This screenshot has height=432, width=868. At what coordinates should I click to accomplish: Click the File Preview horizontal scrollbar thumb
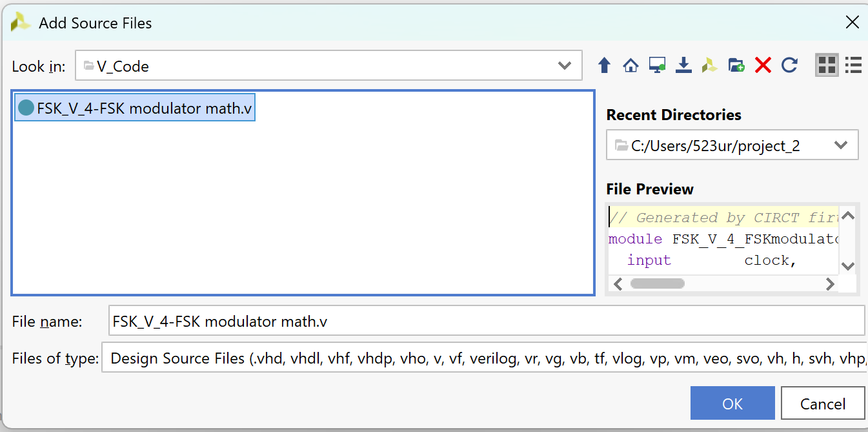pyautogui.click(x=657, y=283)
